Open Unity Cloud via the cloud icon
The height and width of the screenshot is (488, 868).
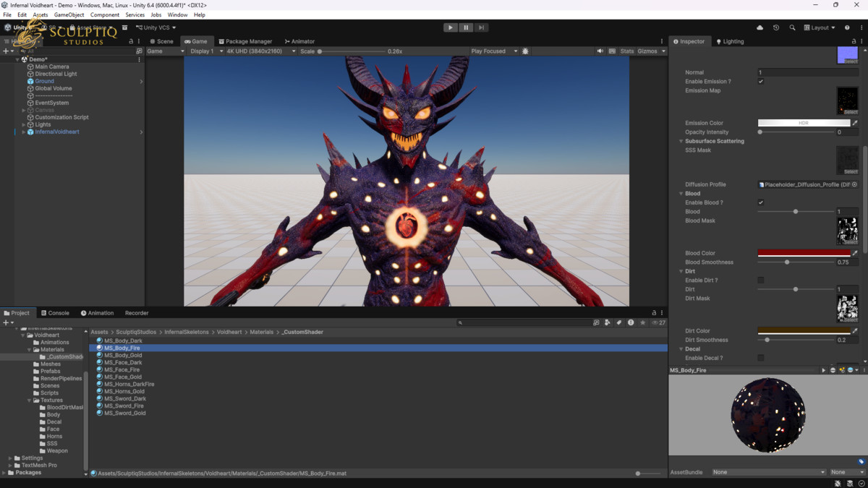759,27
